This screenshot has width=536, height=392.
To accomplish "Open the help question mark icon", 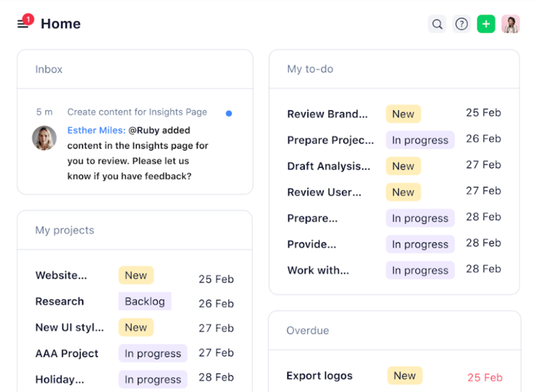I will click(x=462, y=24).
